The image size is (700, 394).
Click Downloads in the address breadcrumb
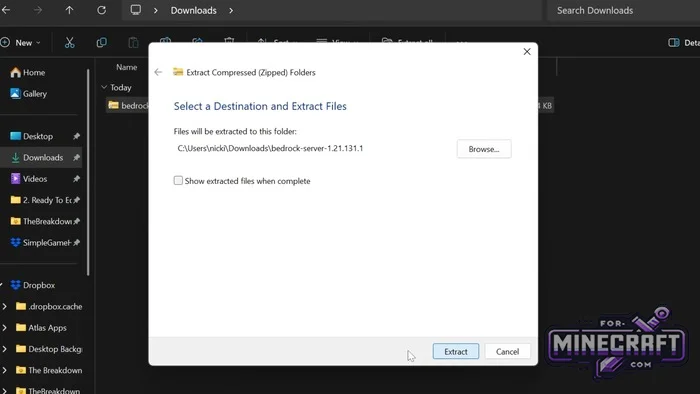[x=193, y=10]
